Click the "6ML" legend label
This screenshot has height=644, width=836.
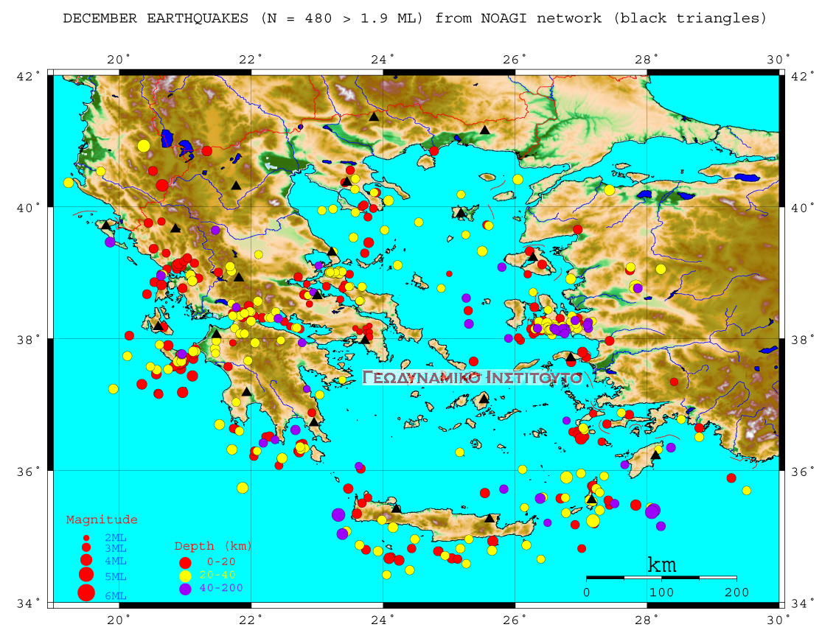116,596
